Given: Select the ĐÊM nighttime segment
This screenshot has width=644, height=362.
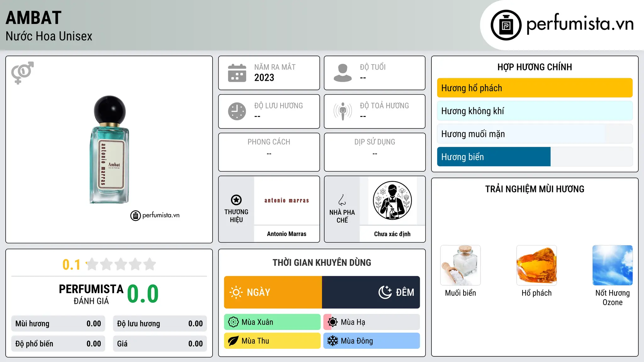Looking at the screenshot, I should (371, 292).
